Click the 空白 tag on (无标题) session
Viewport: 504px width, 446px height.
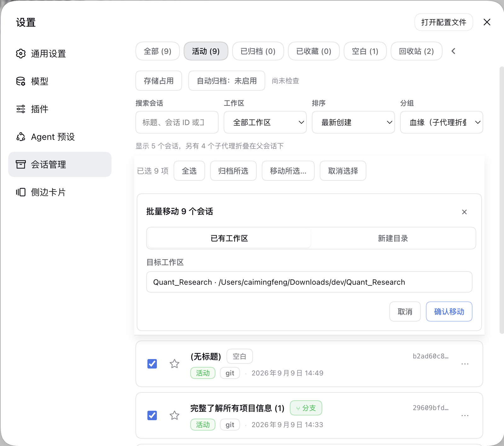click(240, 356)
